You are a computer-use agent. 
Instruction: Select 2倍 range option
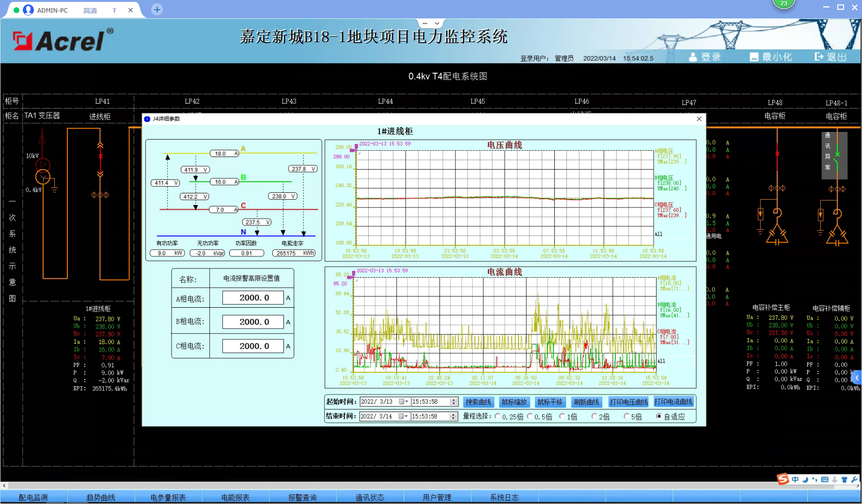(594, 416)
